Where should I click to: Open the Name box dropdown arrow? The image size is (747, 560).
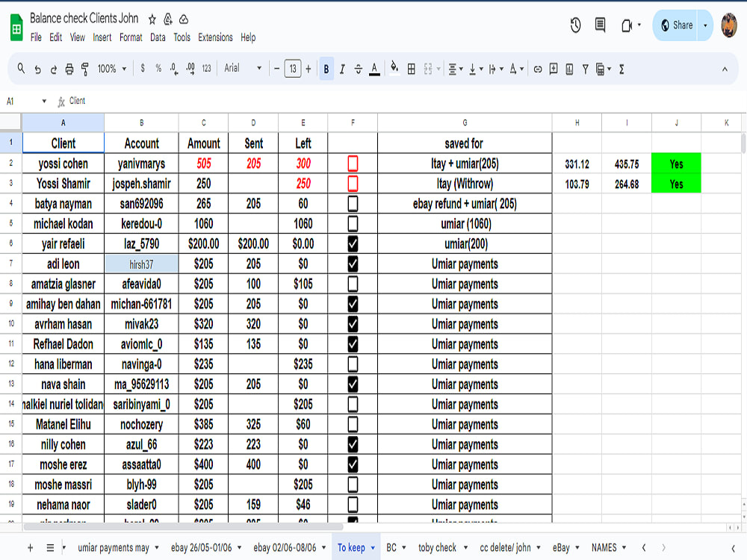[x=44, y=101]
